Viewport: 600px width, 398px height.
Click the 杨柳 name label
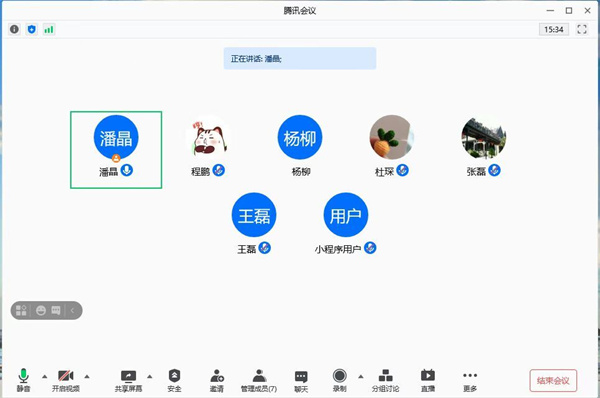(x=301, y=172)
